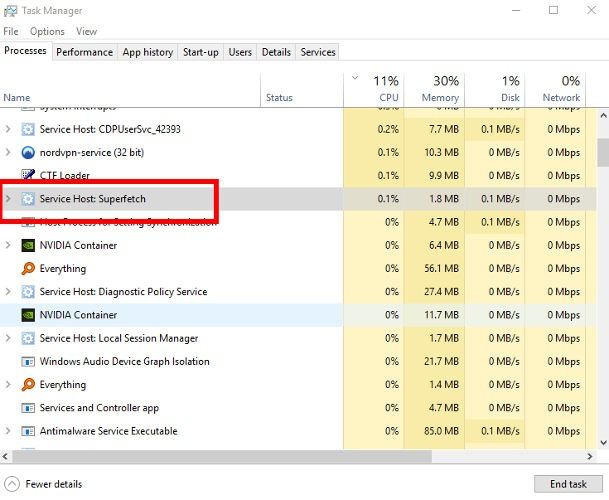Expand Service Host: CDPUserSvc_42393 row

point(8,129)
